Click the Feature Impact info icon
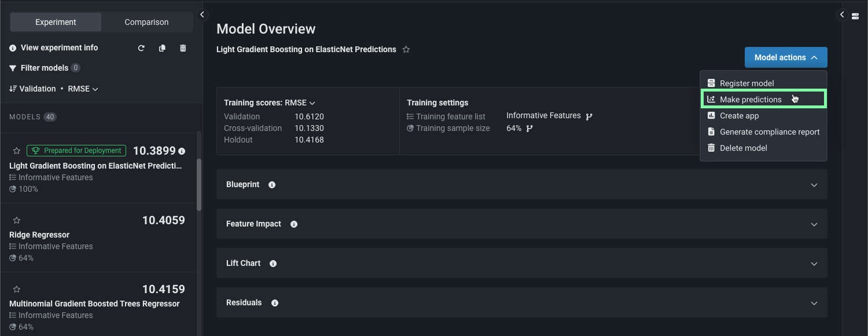Image resolution: width=868 pixels, height=336 pixels. point(294,224)
